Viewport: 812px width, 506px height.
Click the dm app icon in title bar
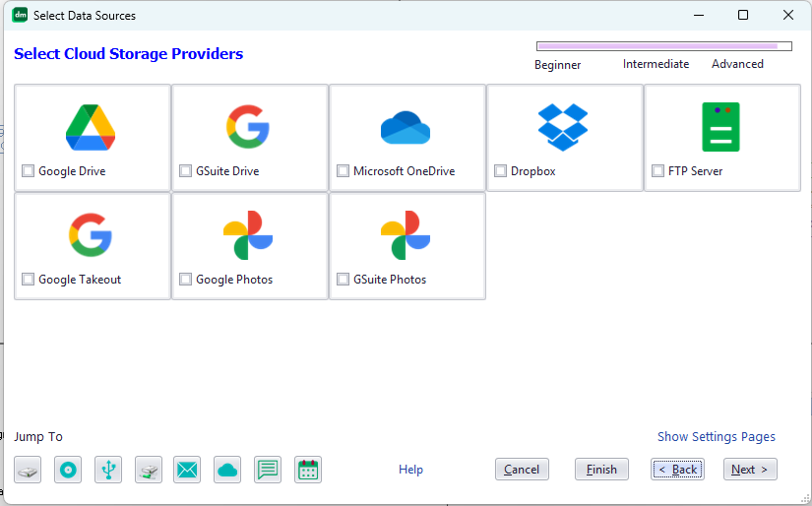[x=21, y=15]
